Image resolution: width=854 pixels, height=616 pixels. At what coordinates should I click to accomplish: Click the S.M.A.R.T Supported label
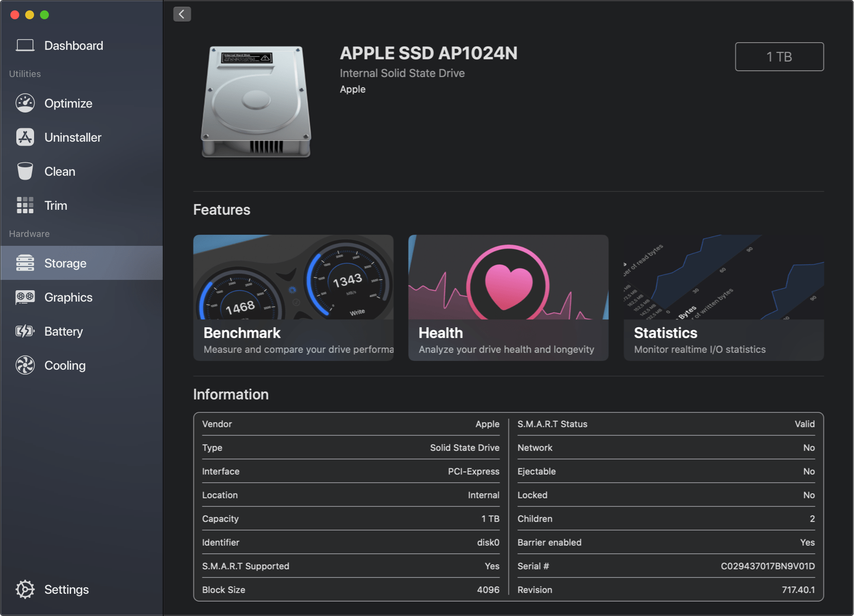tap(245, 566)
